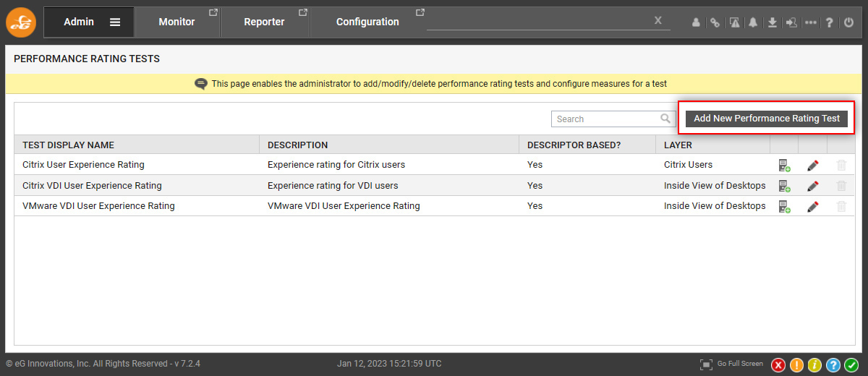
Task: Open the user profile icon
Action: 696,22
